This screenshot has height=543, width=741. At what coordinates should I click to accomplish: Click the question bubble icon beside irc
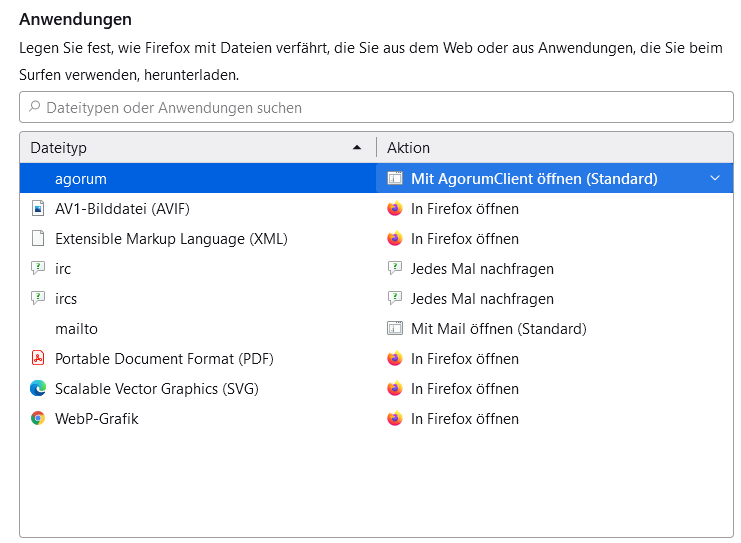38,268
